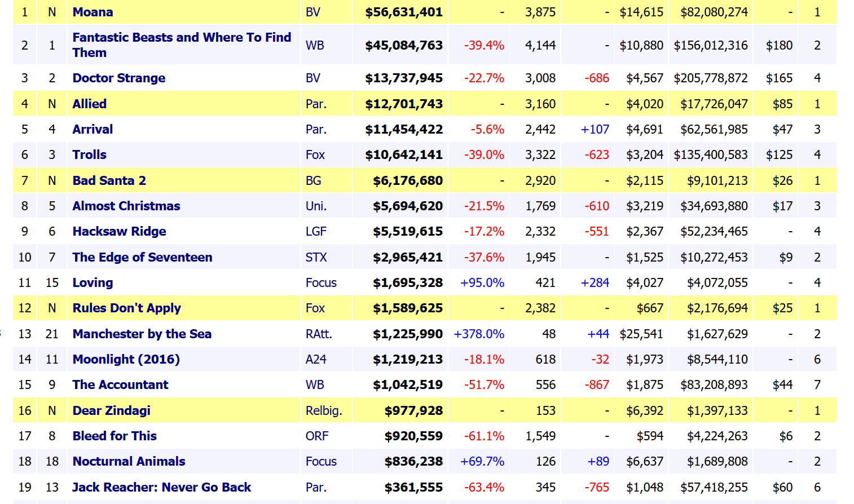Open the Moana movie link
This screenshot has width=854, height=504.
pos(93,12)
